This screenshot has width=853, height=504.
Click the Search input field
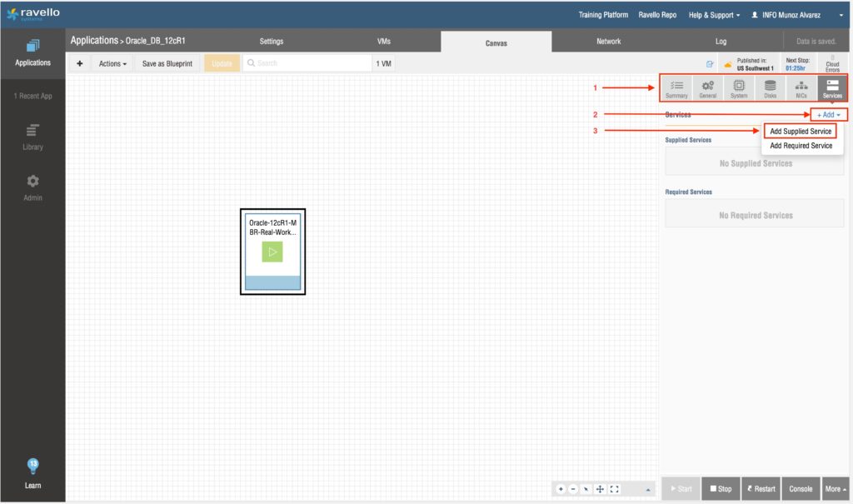308,63
